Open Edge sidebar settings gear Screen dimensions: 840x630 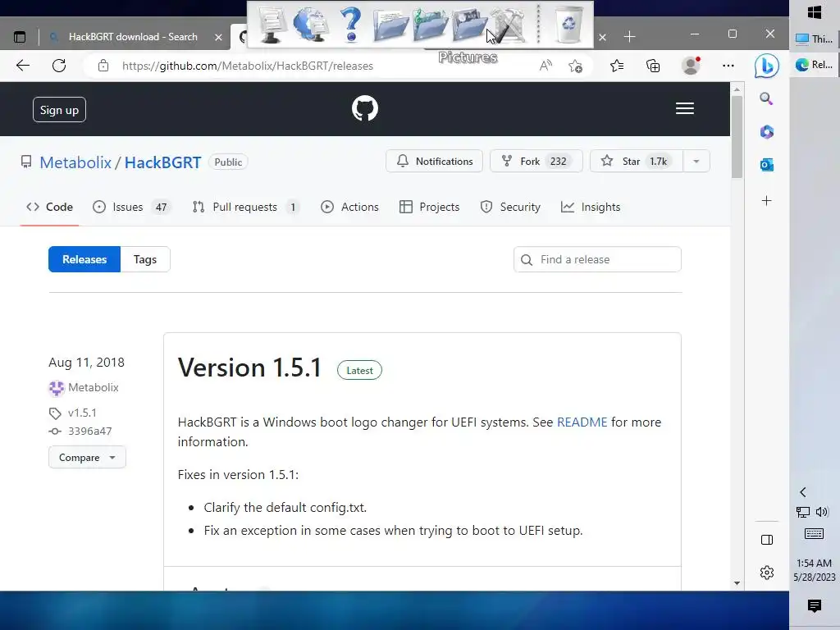(x=767, y=573)
